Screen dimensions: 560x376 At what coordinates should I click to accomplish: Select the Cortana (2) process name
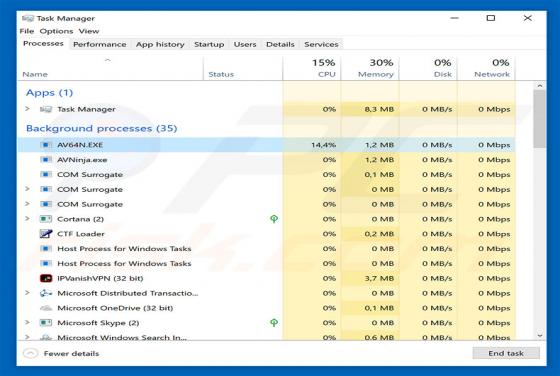click(80, 219)
